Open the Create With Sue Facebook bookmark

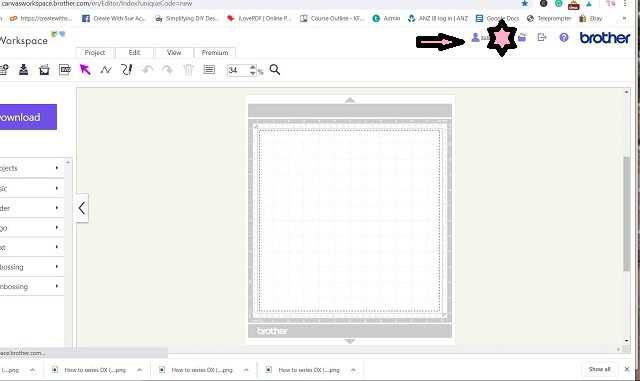pos(114,18)
